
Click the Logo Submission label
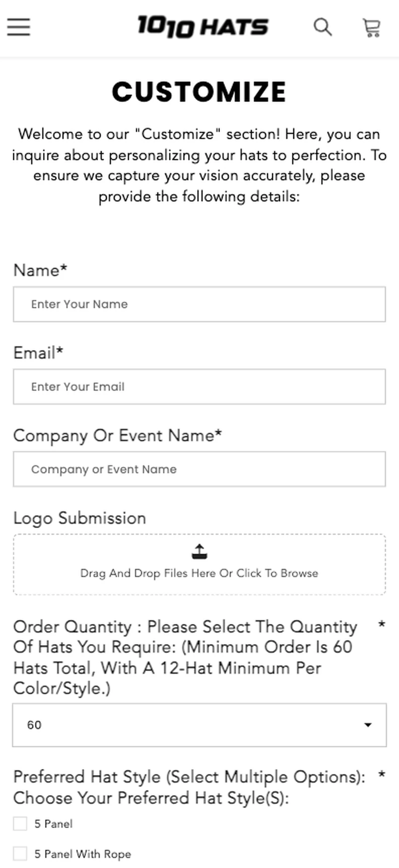click(x=80, y=518)
